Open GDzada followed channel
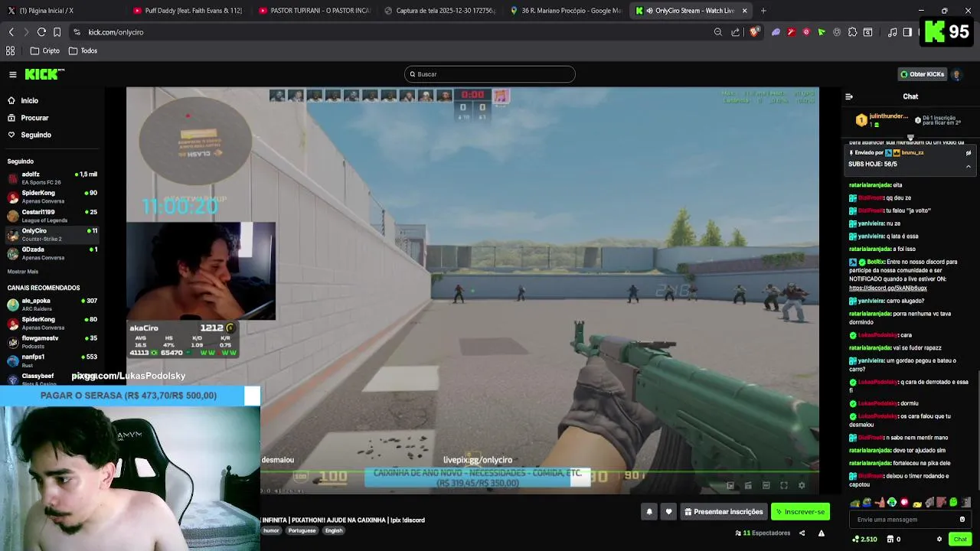980x551 pixels. point(52,253)
